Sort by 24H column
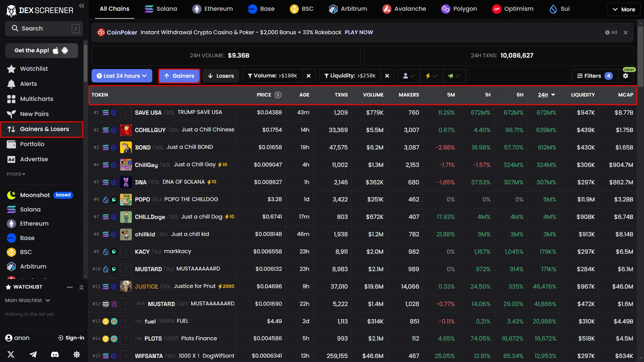 [546, 95]
